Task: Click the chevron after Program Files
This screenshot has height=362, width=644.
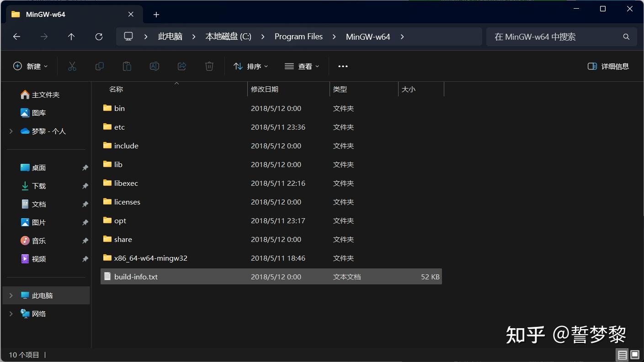Action: (334, 37)
